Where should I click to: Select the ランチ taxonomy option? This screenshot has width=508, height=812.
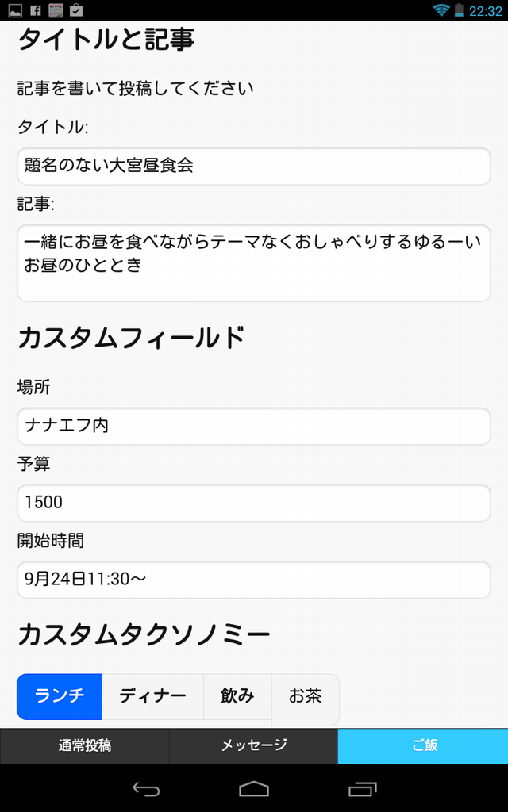pos(60,696)
